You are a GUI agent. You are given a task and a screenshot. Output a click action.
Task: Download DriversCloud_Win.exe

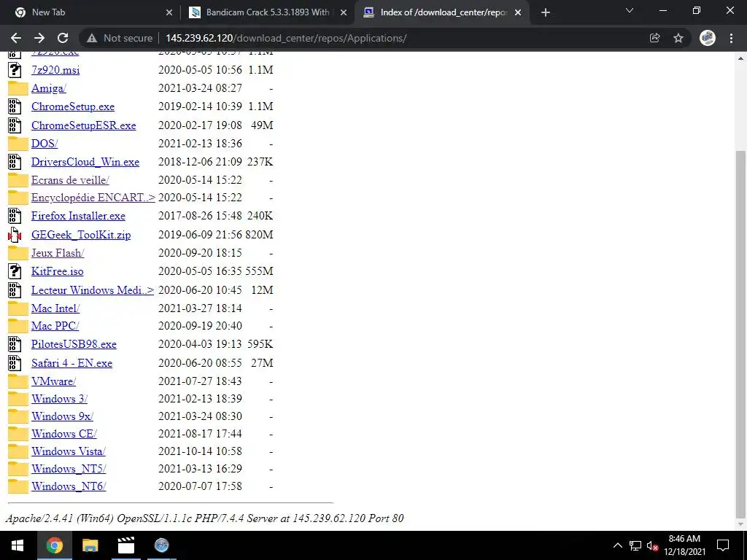[85, 162]
